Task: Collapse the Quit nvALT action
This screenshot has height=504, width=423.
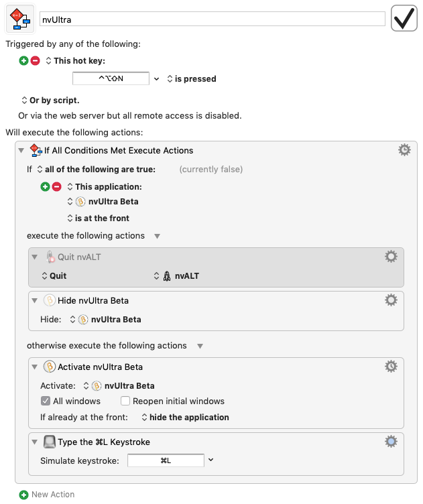Action: (35, 257)
